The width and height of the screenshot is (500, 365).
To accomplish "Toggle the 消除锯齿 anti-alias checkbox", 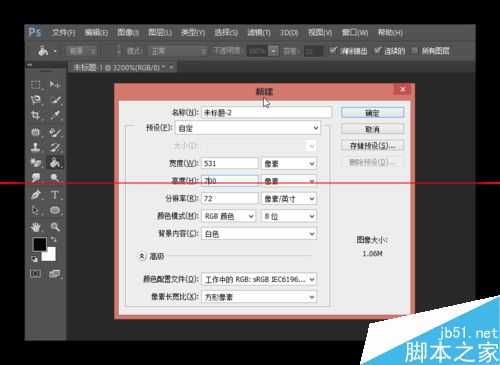I will pyautogui.click(x=332, y=51).
